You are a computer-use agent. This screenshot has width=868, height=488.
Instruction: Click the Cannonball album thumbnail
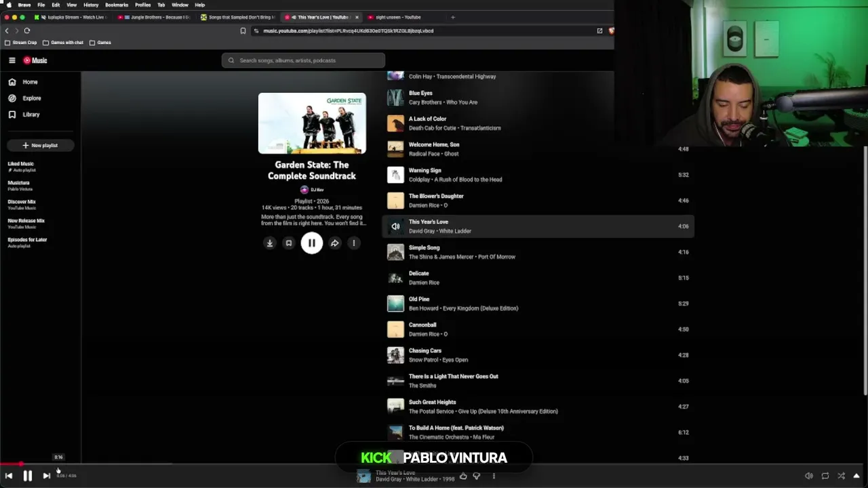pyautogui.click(x=395, y=329)
